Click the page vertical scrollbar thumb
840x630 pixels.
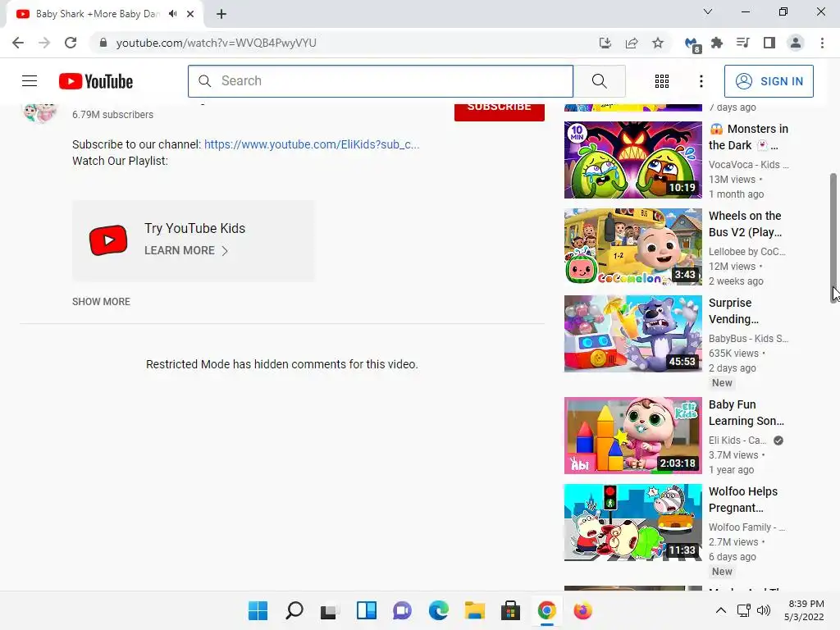[x=833, y=238]
